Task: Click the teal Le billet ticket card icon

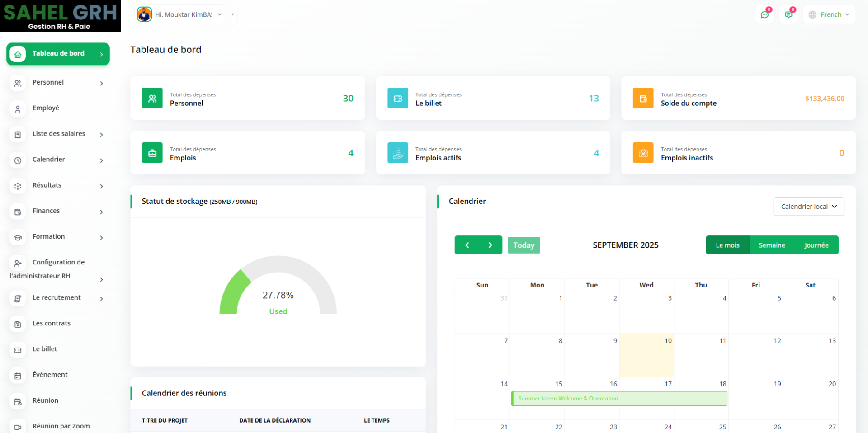Action: pos(398,98)
